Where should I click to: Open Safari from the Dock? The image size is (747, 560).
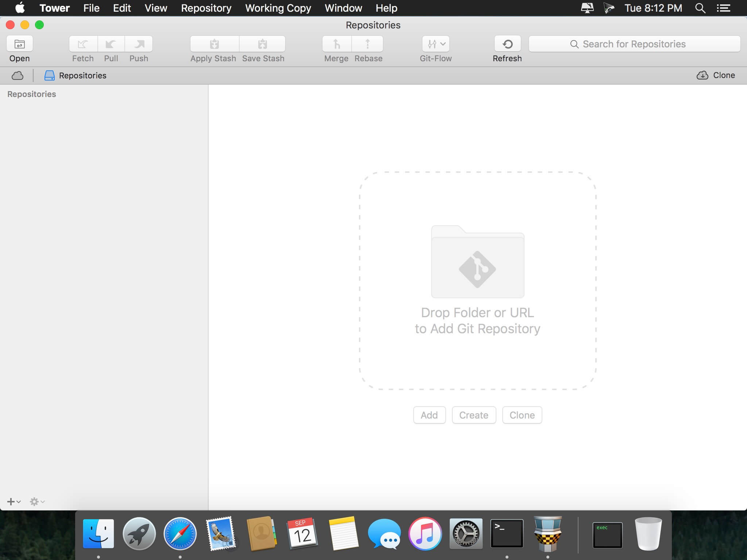180,534
